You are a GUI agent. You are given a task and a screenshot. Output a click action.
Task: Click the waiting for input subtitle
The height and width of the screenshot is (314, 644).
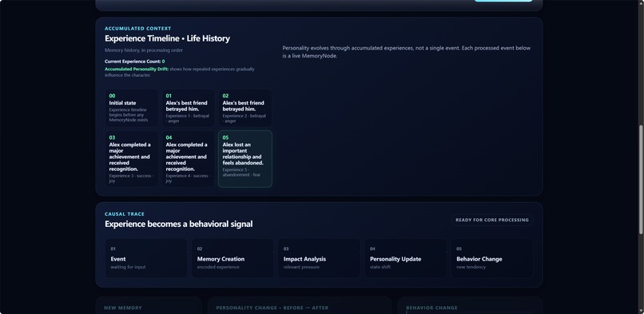click(x=128, y=267)
